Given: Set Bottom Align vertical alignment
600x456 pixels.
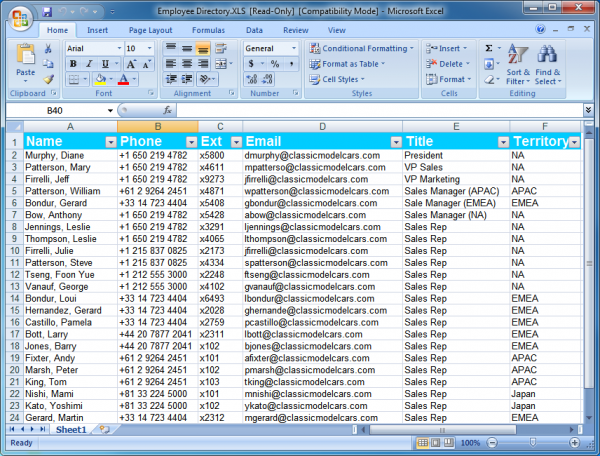Looking at the screenshot, I should [203, 48].
